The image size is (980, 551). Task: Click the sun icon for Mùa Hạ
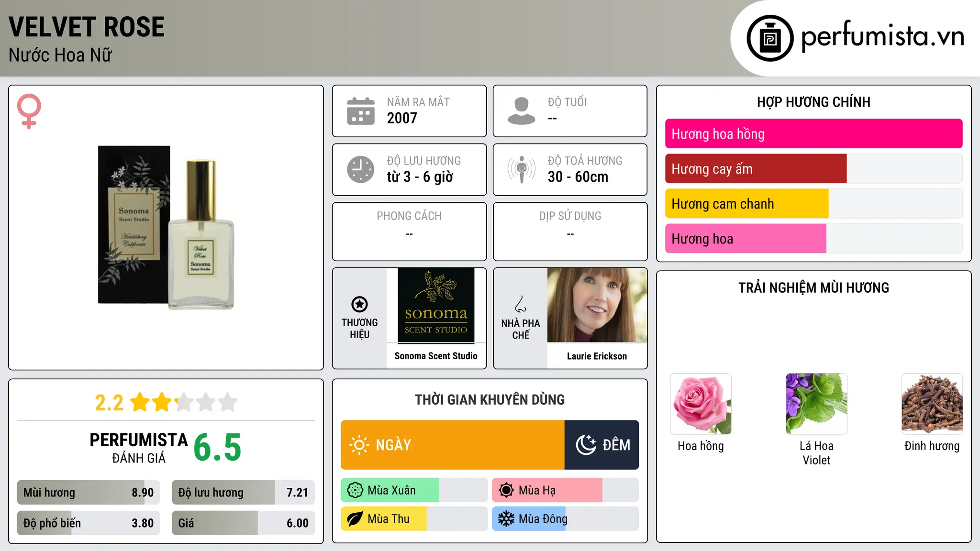pos(506,490)
